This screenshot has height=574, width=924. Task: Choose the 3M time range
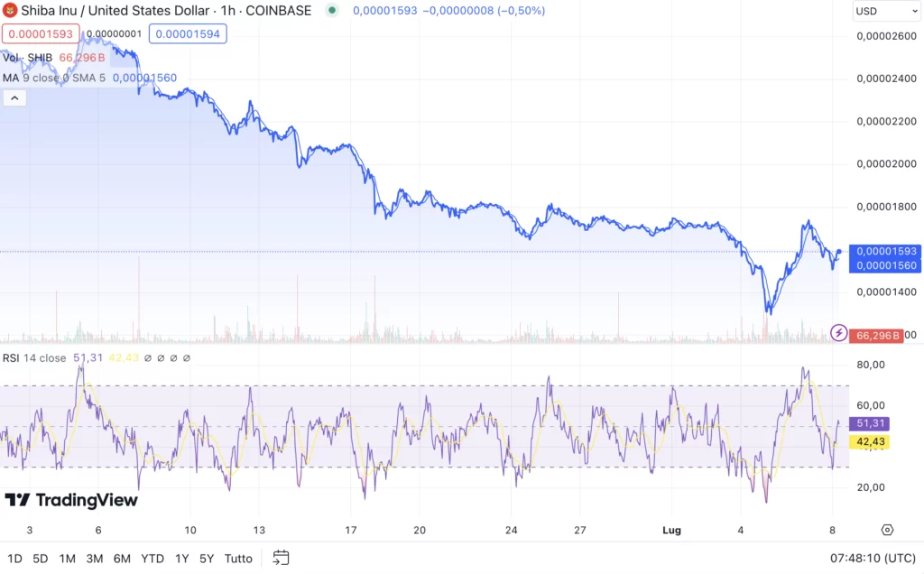(x=94, y=558)
